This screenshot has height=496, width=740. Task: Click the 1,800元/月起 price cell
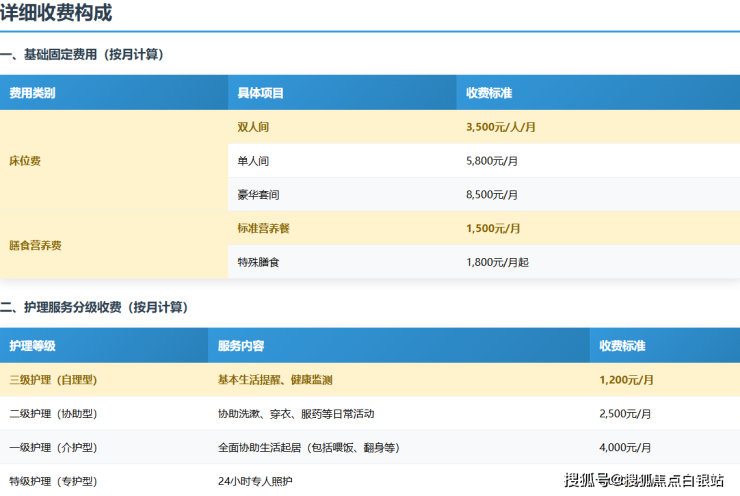[x=497, y=262]
